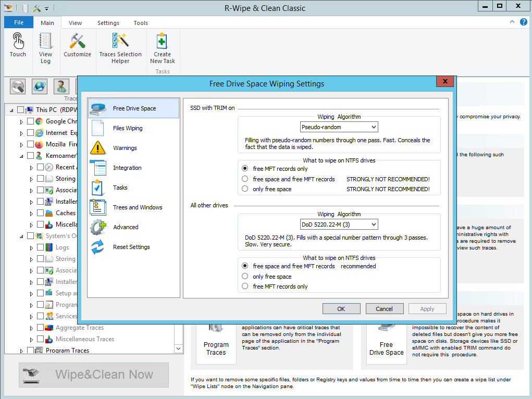This screenshot has height=399, width=532.
Task: Select SSD 'free space and free MFT records'
Action: (x=245, y=179)
